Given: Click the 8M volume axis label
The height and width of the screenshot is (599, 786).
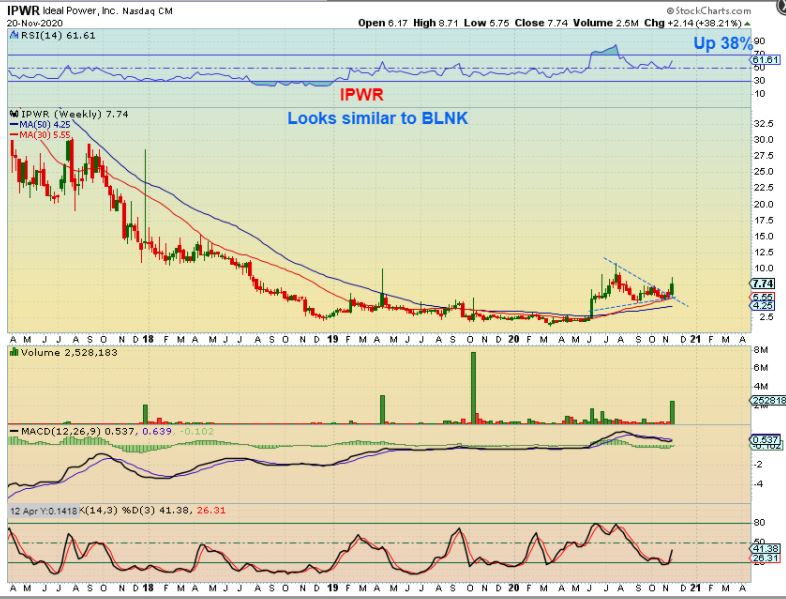Looking at the screenshot, I should tap(761, 350).
